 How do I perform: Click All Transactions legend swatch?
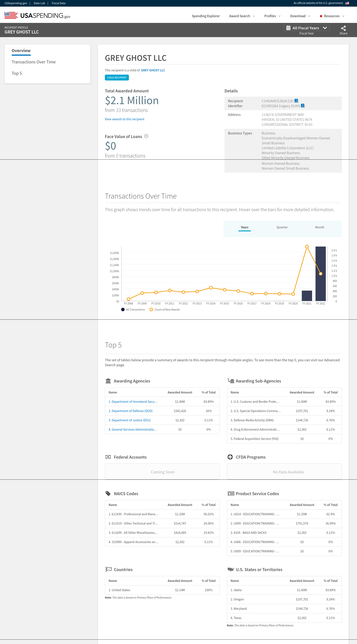coord(123,309)
